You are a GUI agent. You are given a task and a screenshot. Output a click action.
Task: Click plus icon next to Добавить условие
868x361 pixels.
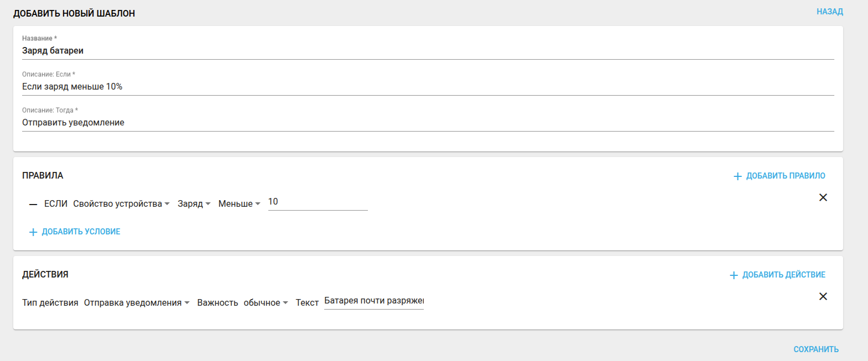(x=33, y=232)
